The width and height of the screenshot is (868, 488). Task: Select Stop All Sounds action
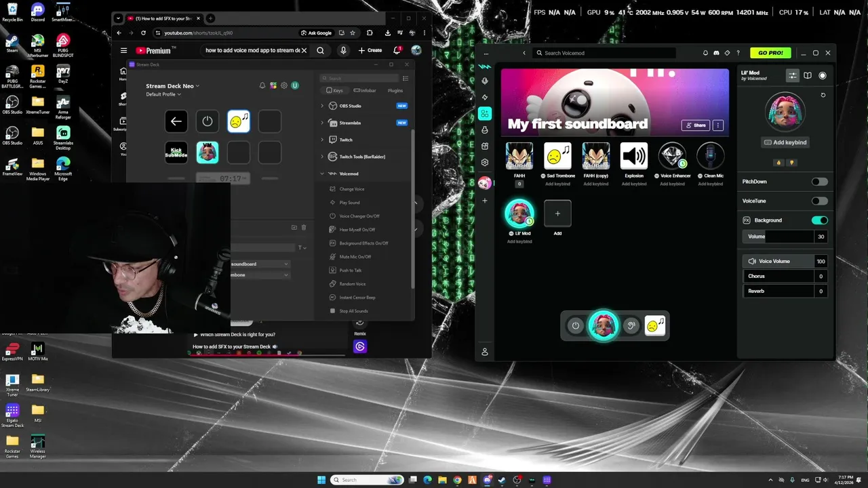click(354, 311)
